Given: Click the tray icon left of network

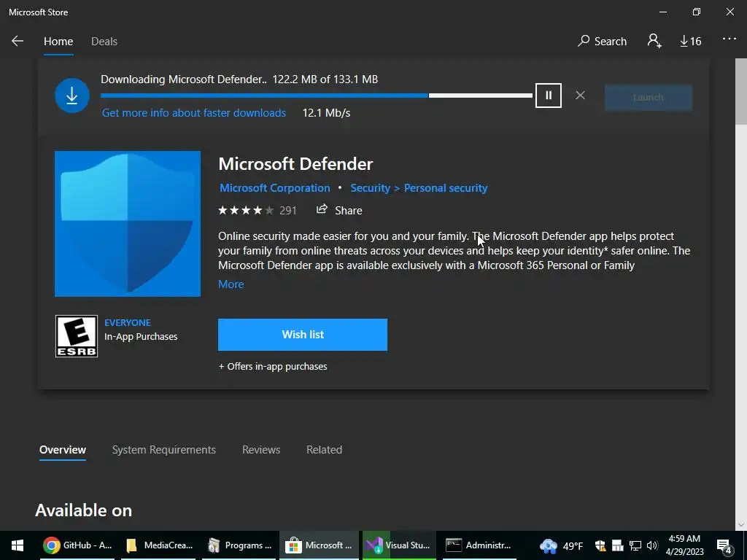Looking at the screenshot, I should [617, 545].
